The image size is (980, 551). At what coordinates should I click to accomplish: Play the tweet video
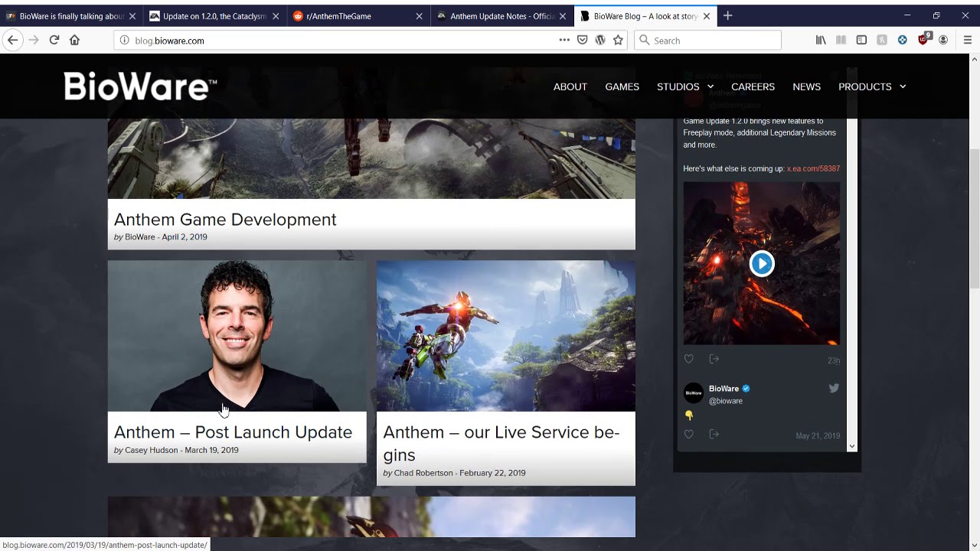tap(762, 263)
